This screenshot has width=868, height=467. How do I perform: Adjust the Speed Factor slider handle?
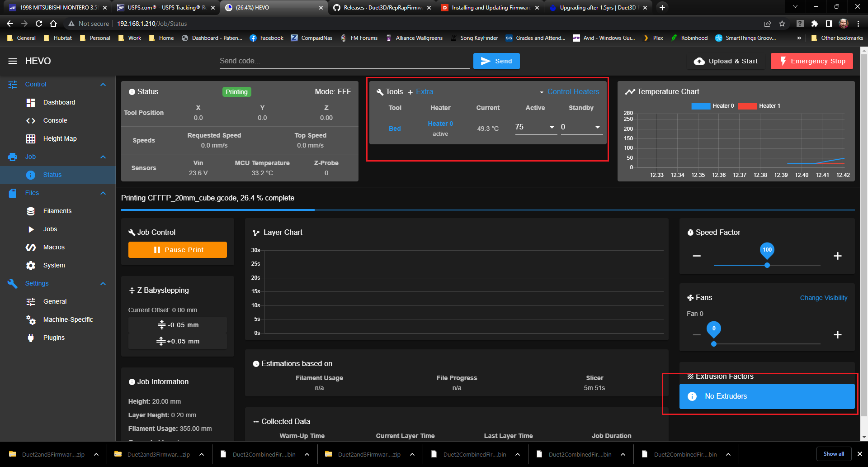point(767,265)
